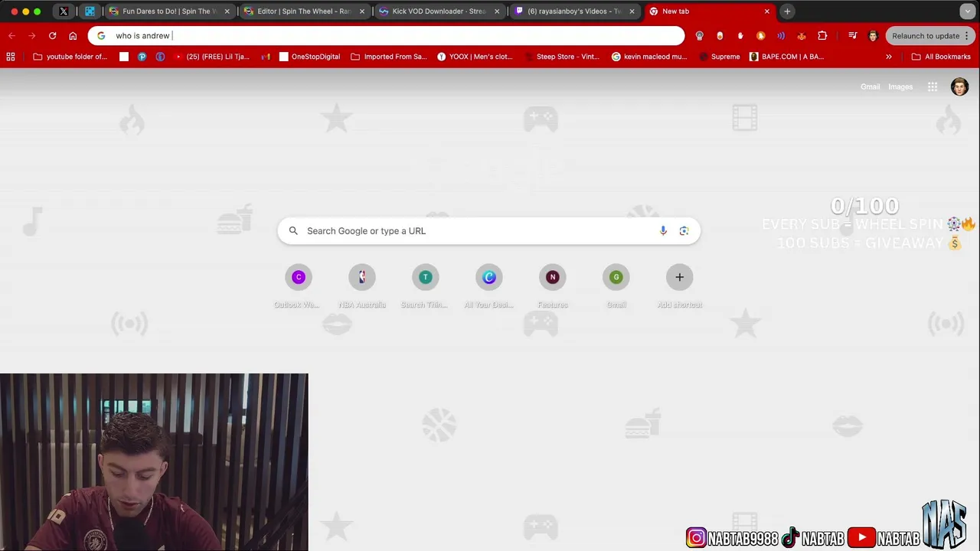Open a new browser tab
Viewport: 980px width, 551px height.
tap(787, 11)
